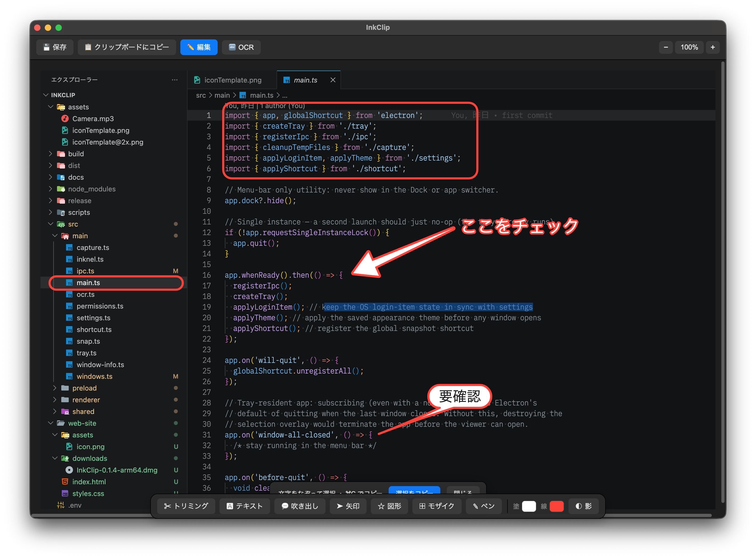Click the plus zoom-in button
This screenshot has height=558, width=756.
713,47
